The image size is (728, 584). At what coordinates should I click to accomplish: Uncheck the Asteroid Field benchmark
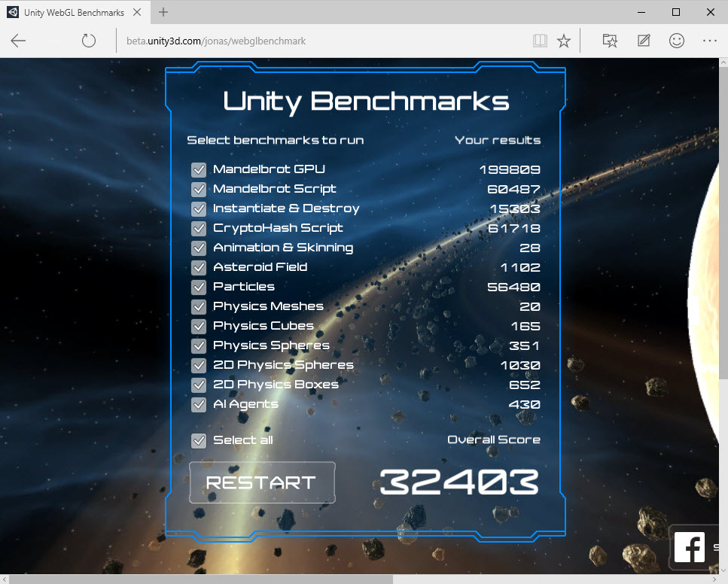(x=199, y=267)
